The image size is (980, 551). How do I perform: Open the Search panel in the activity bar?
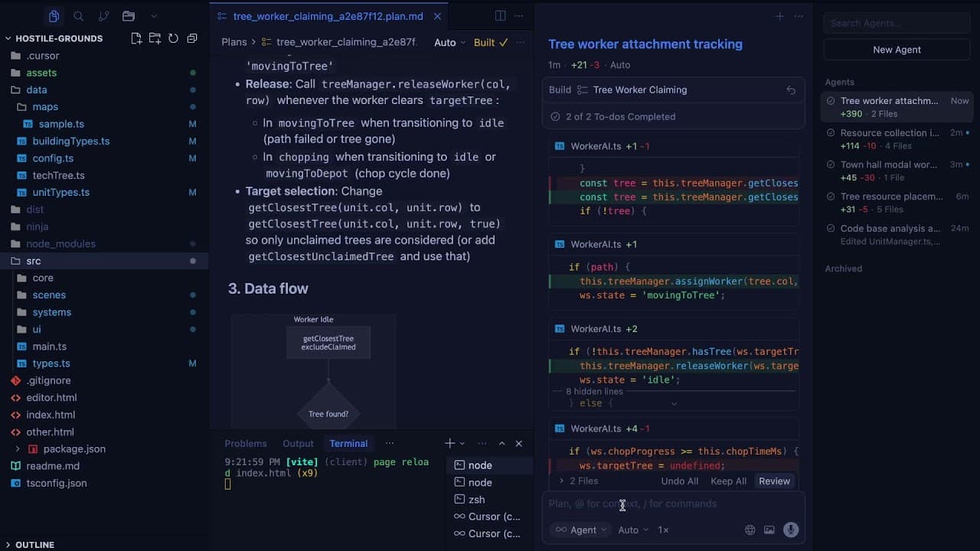[x=78, y=15]
